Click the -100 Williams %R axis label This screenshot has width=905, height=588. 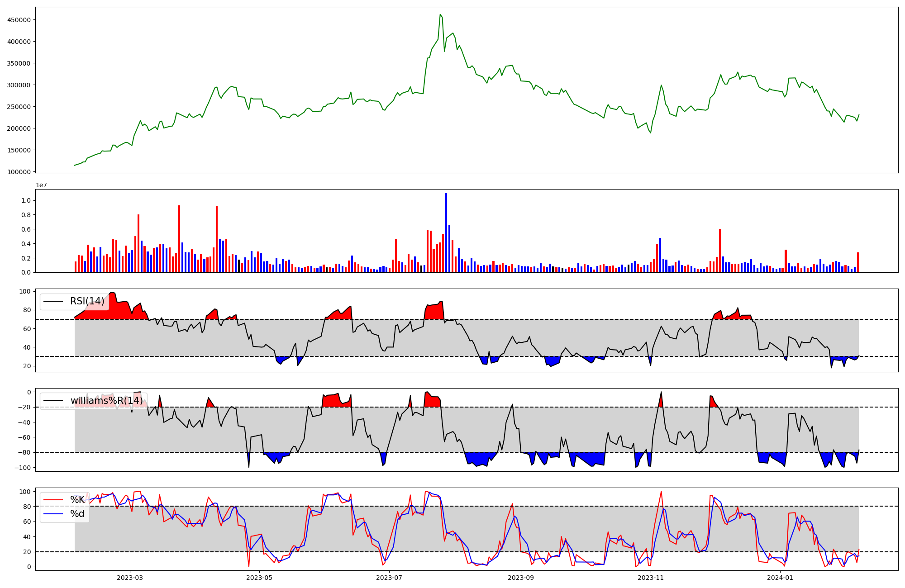pyautogui.click(x=22, y=468)
